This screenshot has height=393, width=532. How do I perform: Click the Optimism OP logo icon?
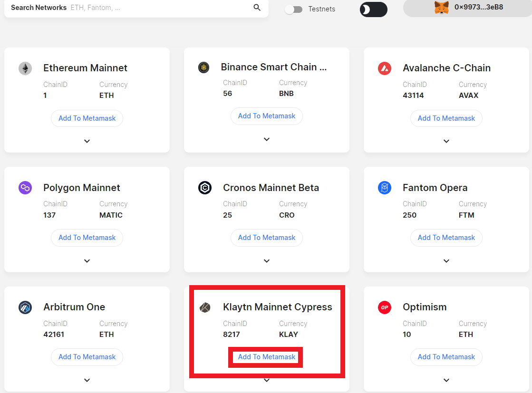(385, 307)
